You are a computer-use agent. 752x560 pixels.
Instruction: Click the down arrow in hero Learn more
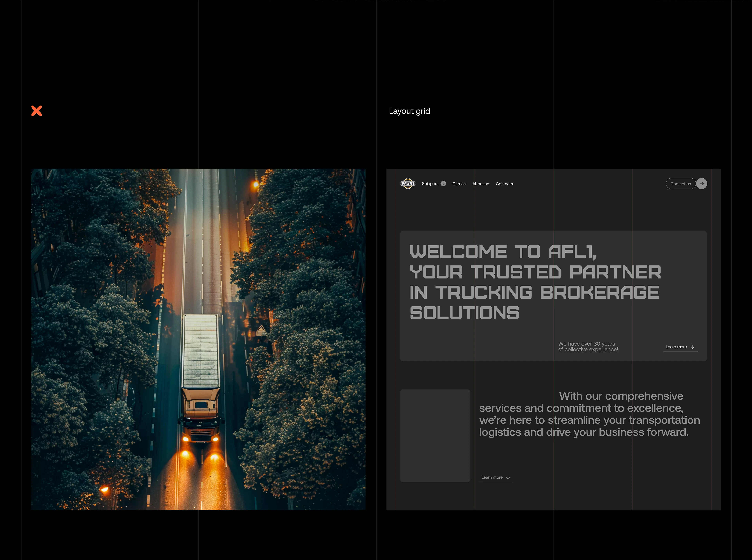(692, 347)
